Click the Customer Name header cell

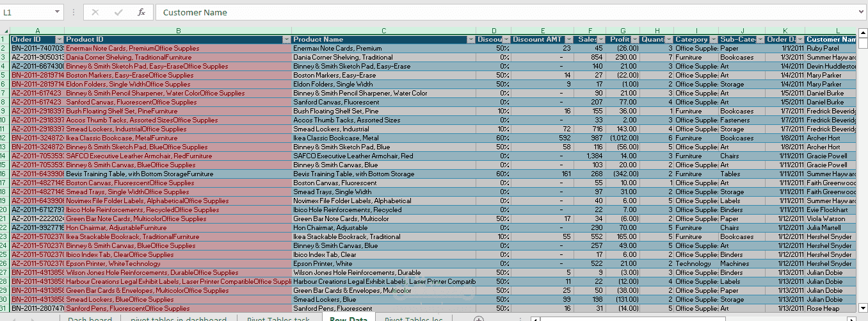[x=830, y=40]
